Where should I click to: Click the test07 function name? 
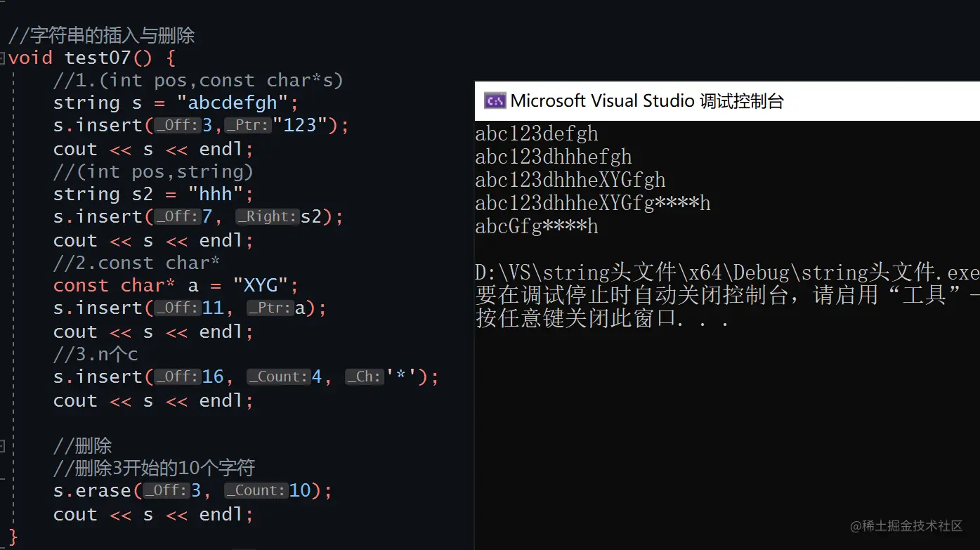pos(98,58)
